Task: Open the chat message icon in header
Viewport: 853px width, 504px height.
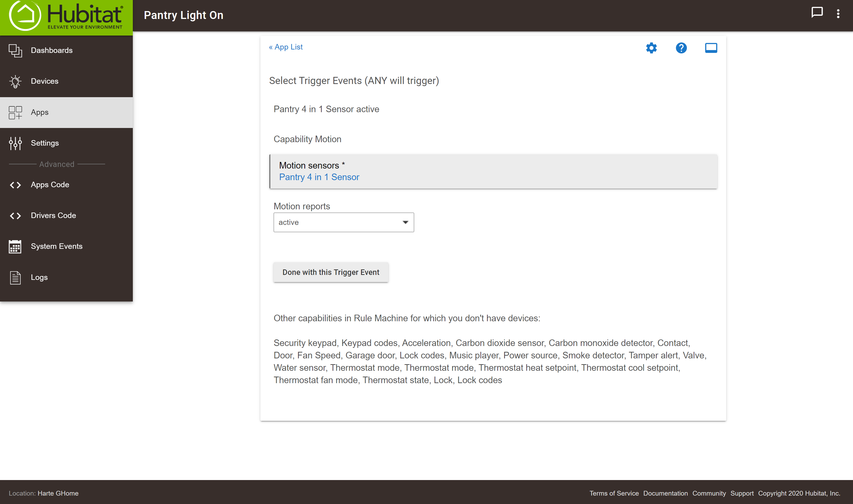Action: 817,13
